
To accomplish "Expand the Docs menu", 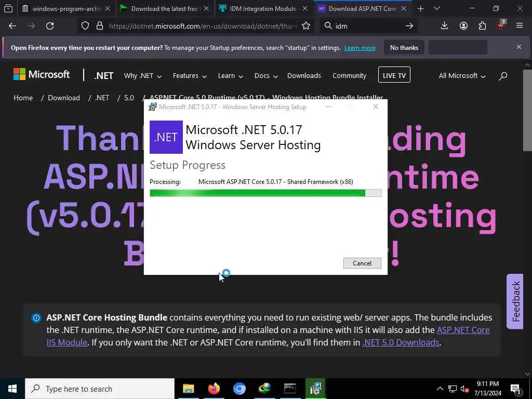I will [x=266, y=76].
